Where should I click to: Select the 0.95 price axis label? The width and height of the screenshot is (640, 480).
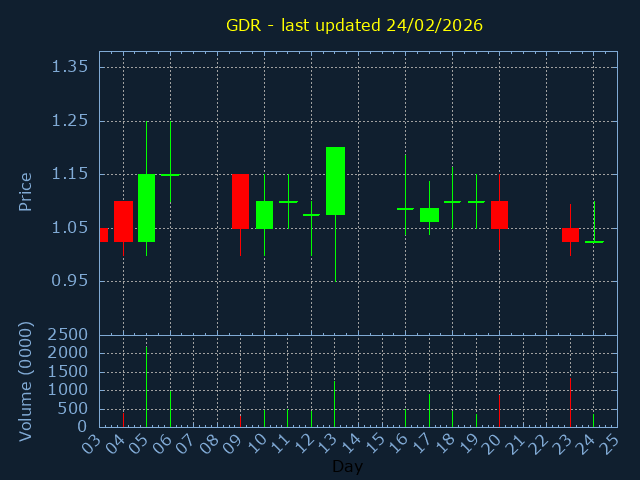(x=70, y=281)
